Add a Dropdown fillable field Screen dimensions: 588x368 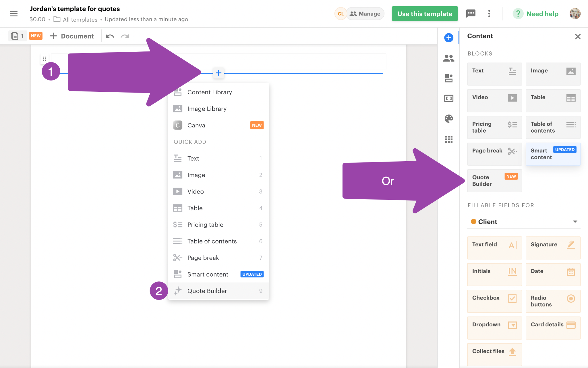tap(494, 328)
